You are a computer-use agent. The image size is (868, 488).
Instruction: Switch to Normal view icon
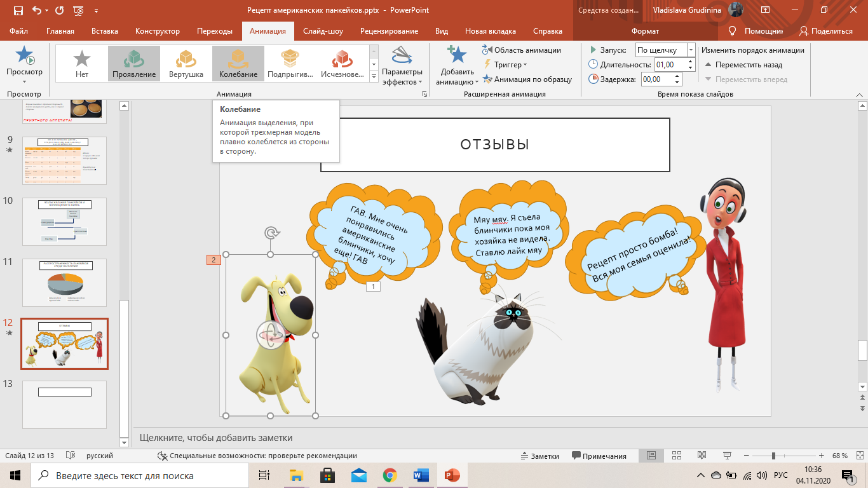click(651, 456)
